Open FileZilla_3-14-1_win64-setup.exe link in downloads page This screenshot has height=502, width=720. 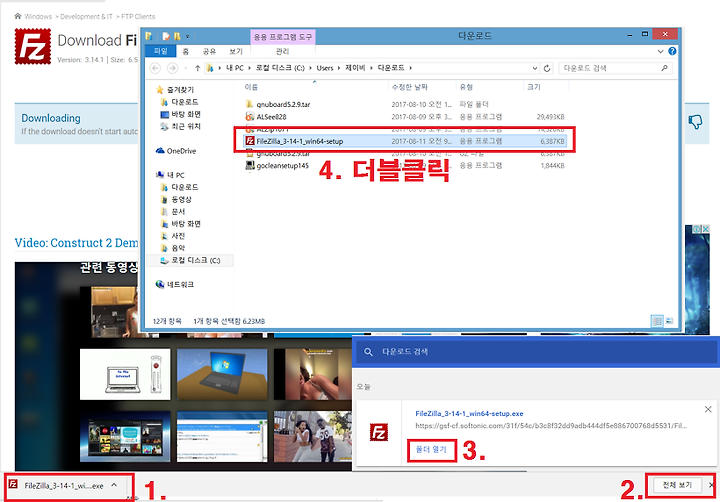pyautogui.click(x=469, y=413)
